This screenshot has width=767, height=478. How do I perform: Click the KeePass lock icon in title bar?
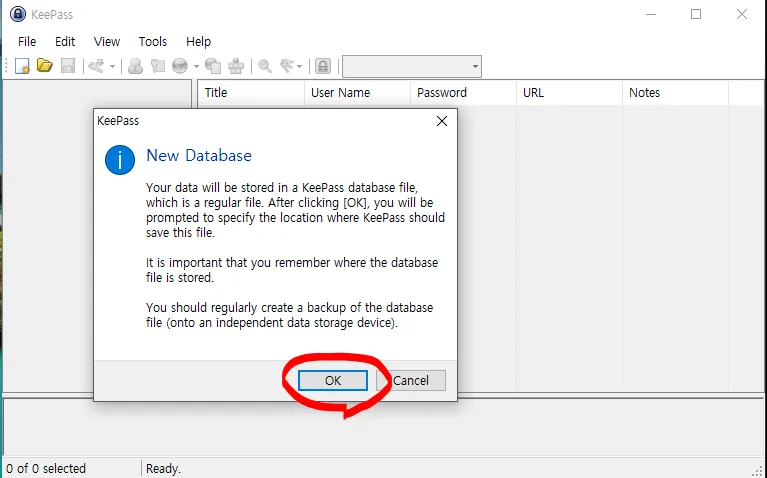[x=18, y=14]
